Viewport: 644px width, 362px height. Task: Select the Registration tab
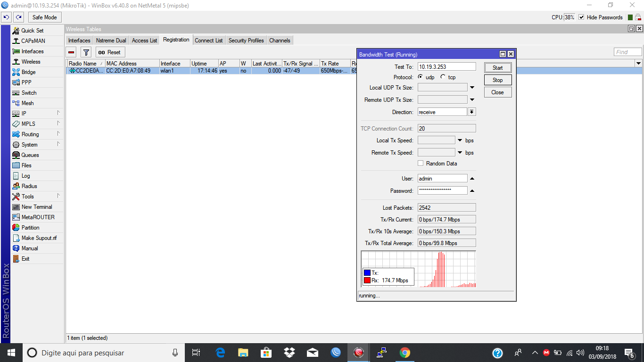pos(176,40)
